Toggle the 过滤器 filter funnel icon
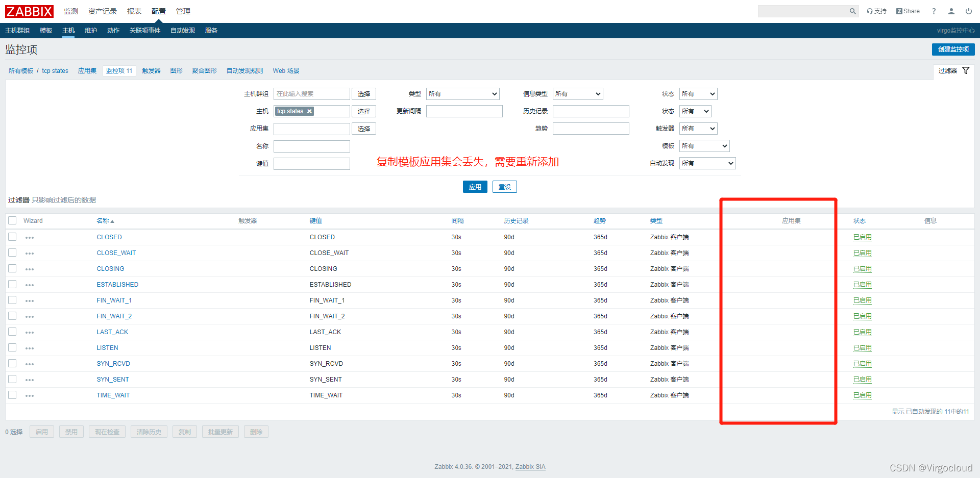This screenshot has width=980, height=478. point(966,70)
